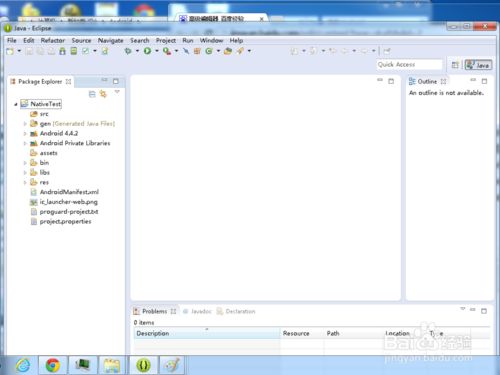
Task: Click the Save All toolbar icon
Action: click(x=40, y=51)
